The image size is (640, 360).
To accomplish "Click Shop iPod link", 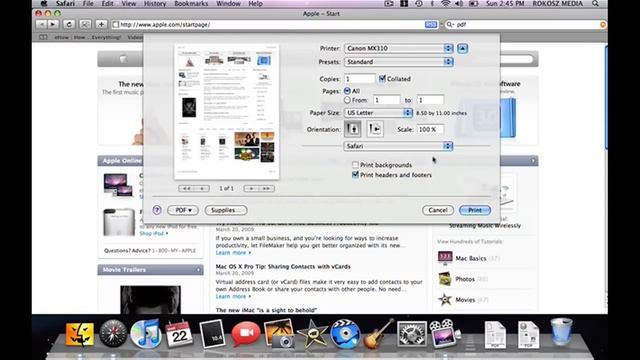I will (x=153, y=233).
